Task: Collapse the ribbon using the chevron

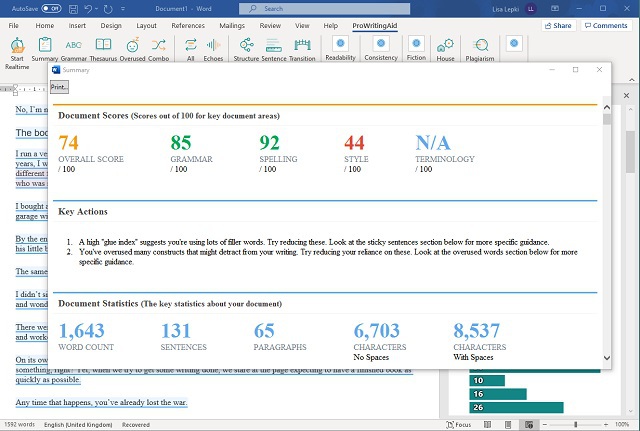Action: pyautogui.click(x=632, y=79)
